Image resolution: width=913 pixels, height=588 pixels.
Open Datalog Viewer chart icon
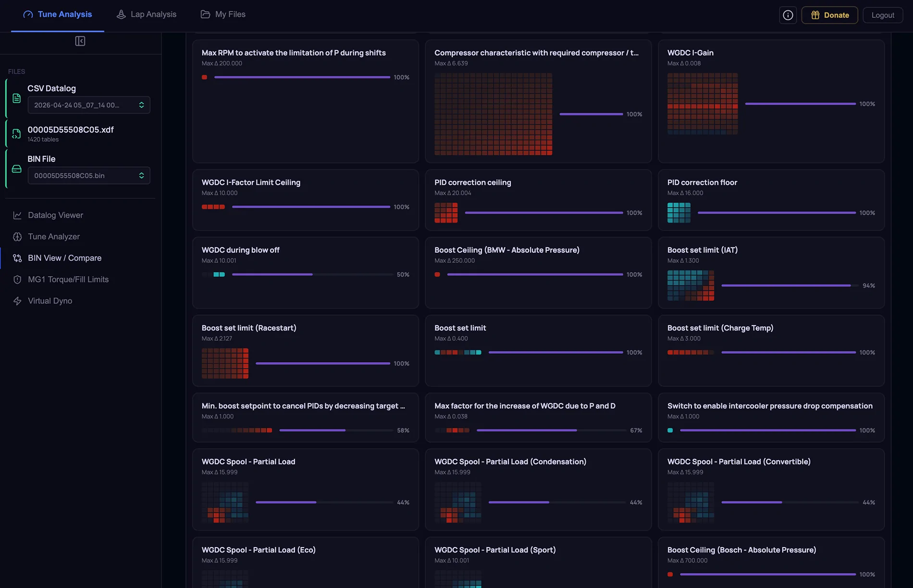point(17,215)
